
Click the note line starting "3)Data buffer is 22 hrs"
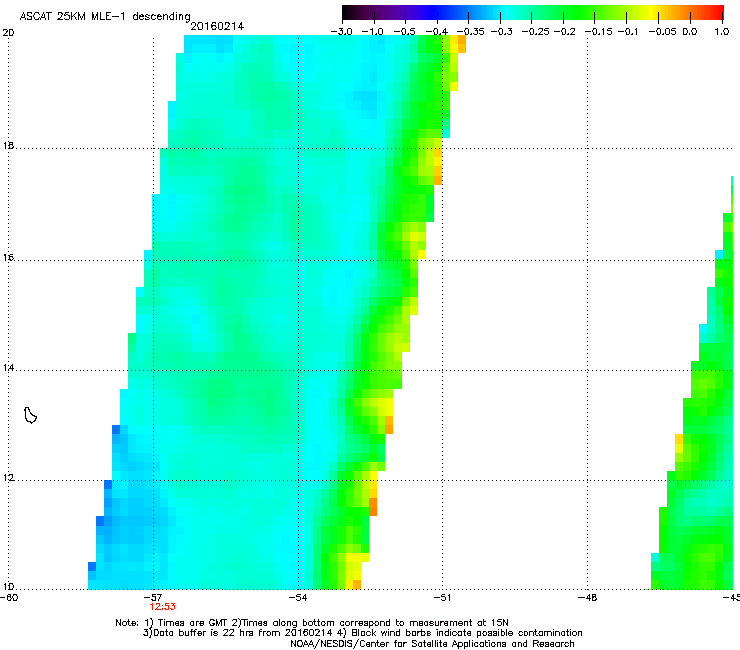click(362, 633)
